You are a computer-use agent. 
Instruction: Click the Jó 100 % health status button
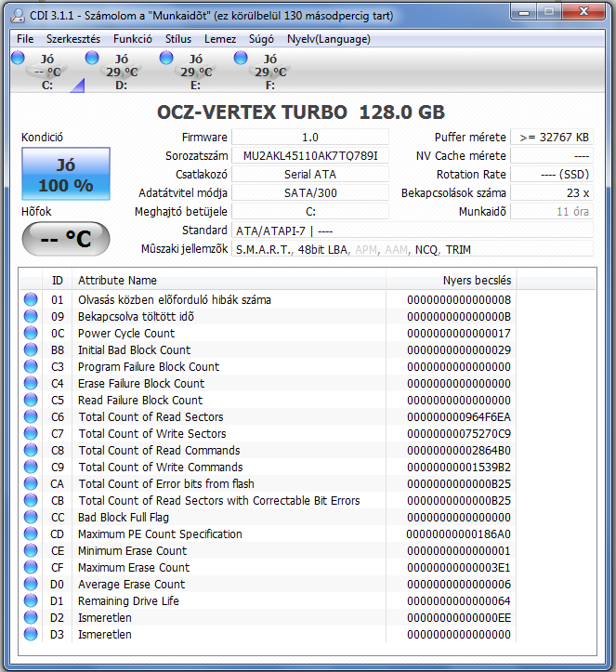tap(66, 174)
